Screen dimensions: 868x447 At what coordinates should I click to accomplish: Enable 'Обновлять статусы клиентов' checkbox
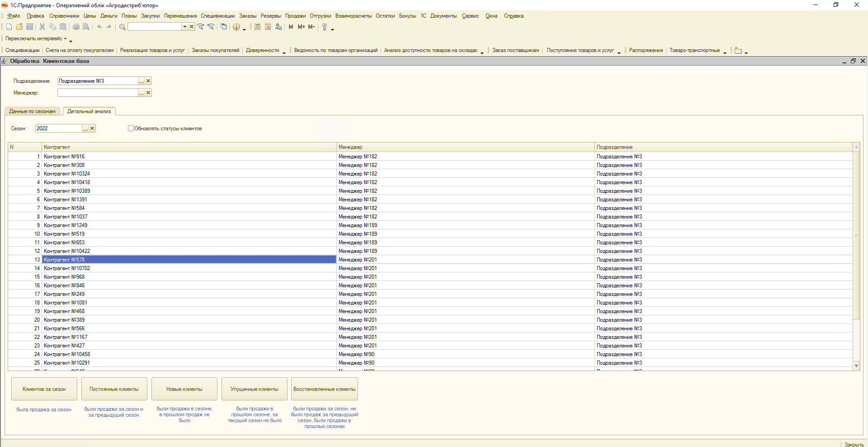(x=131, y=128)
